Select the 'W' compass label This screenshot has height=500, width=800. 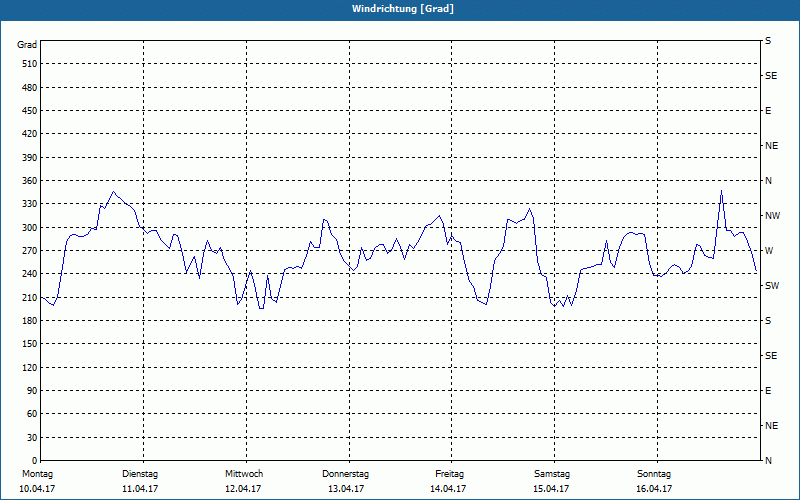tap(769, 251)
